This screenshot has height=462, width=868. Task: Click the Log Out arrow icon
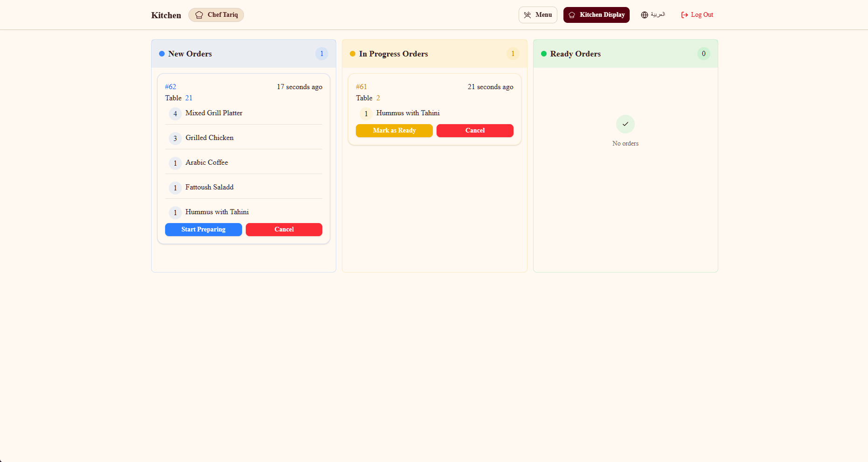coord(685,15)
